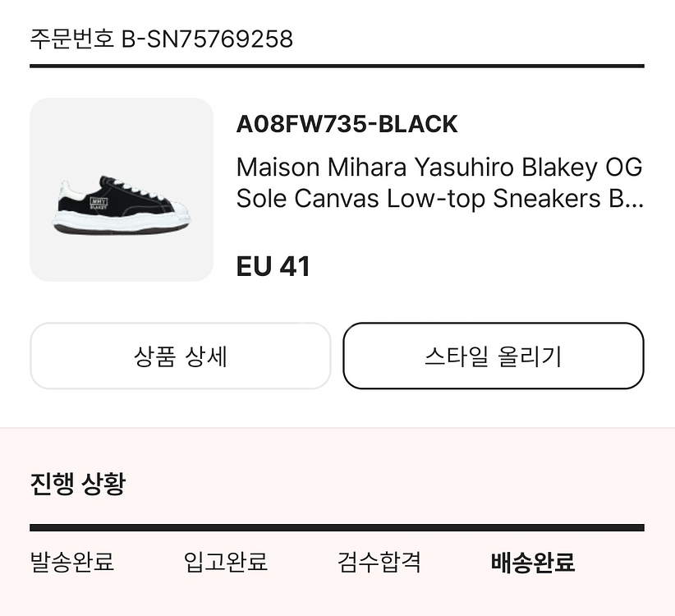This screenshot has height=616, width=675.
Task: Open the black sneaker product thumbnail
Action: (122, 190)
